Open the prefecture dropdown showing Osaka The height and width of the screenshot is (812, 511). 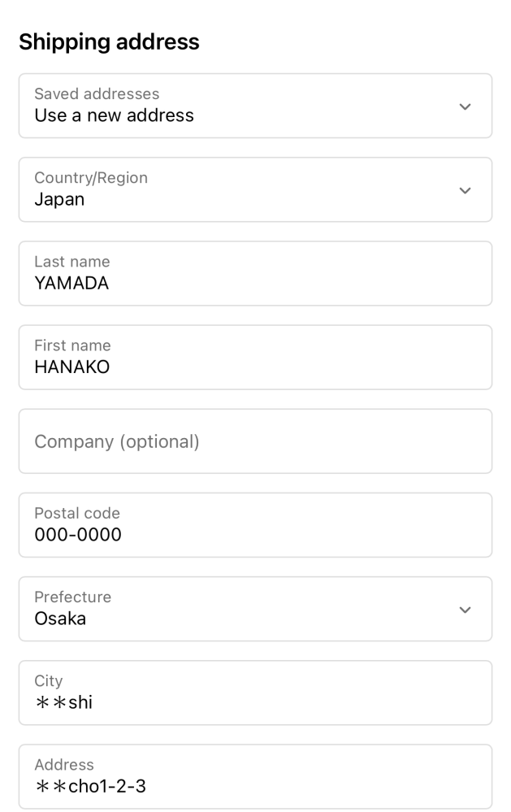(255, 609)
